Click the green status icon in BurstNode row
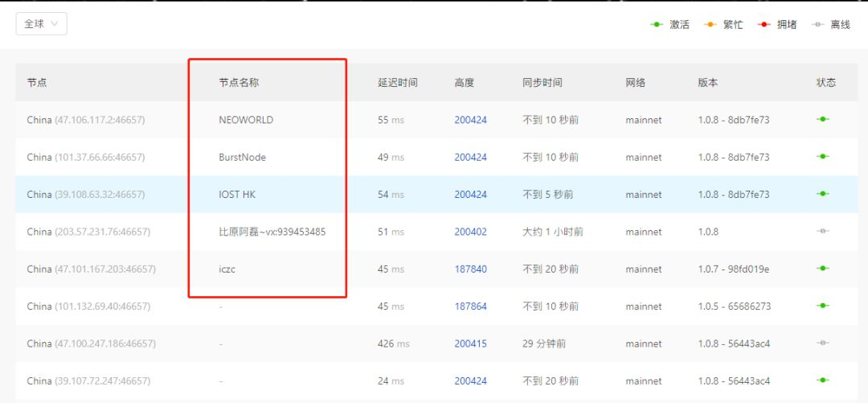The width and height of the screenshot is (868, 403). [823, 156]
